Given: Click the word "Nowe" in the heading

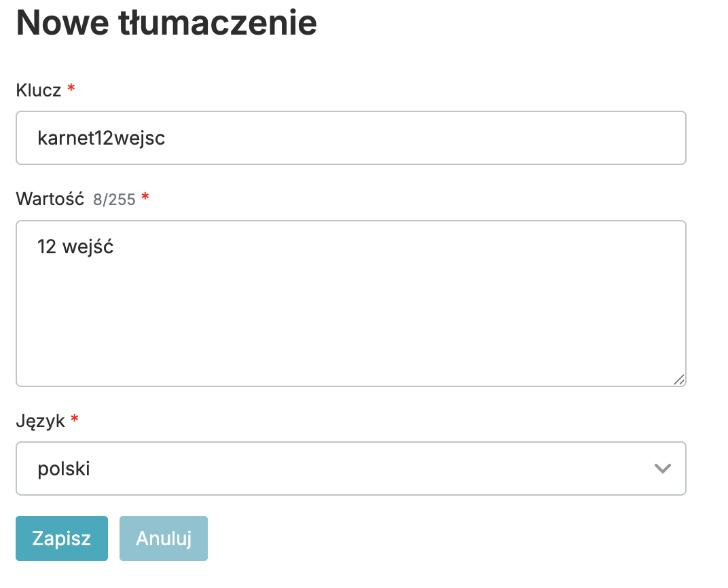Looking at the screenshot, I should click(x=62, y=22).
